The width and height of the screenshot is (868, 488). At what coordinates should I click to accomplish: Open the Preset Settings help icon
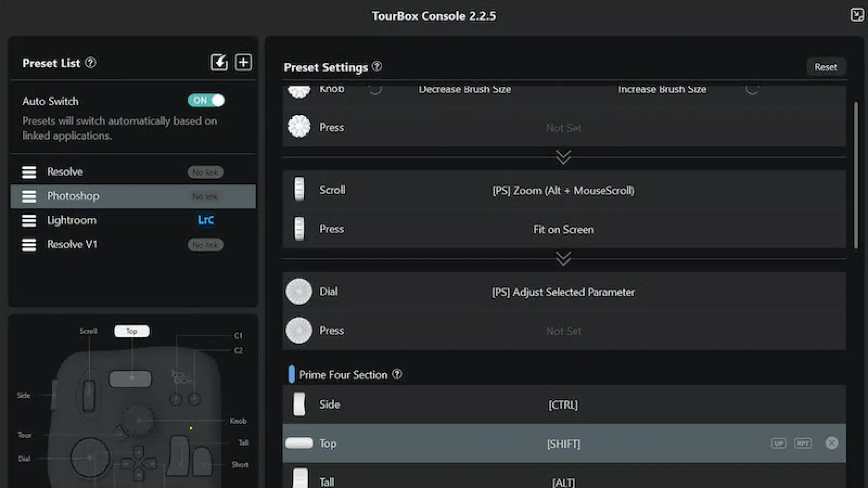(x=378, y=67)
